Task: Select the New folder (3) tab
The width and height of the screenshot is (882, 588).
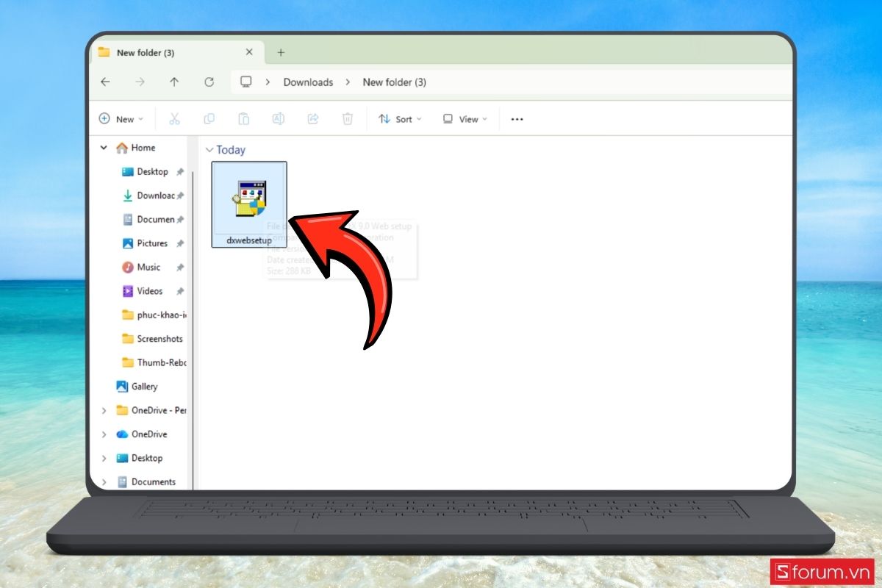Action: pos(175,52)
